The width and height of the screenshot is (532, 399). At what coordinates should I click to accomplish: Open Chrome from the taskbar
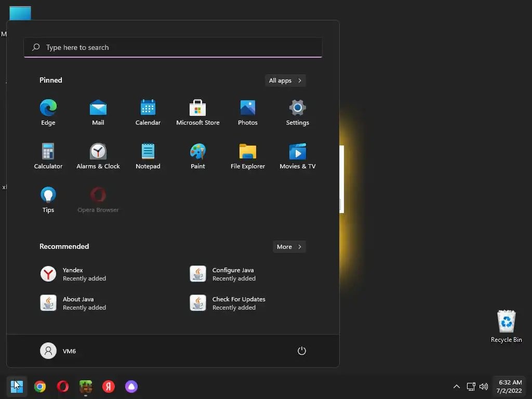(x=40, y=387)
